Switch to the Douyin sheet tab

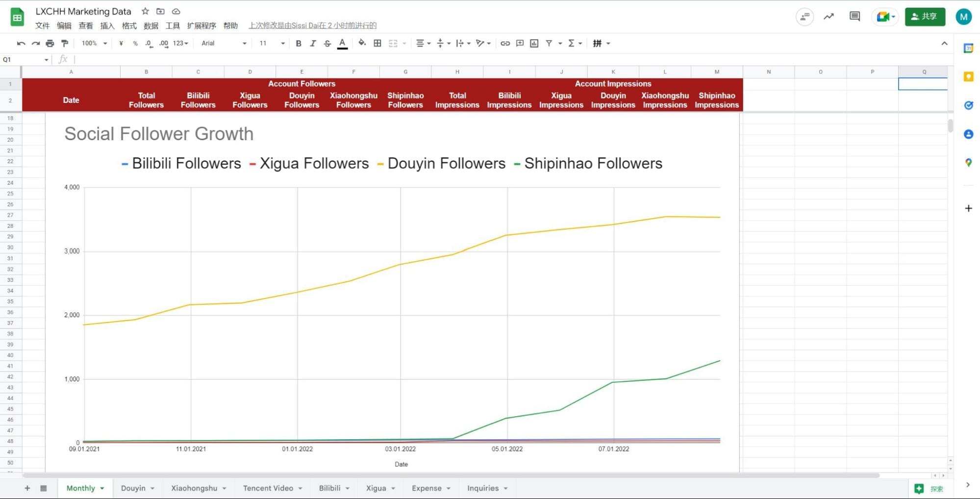134,488
